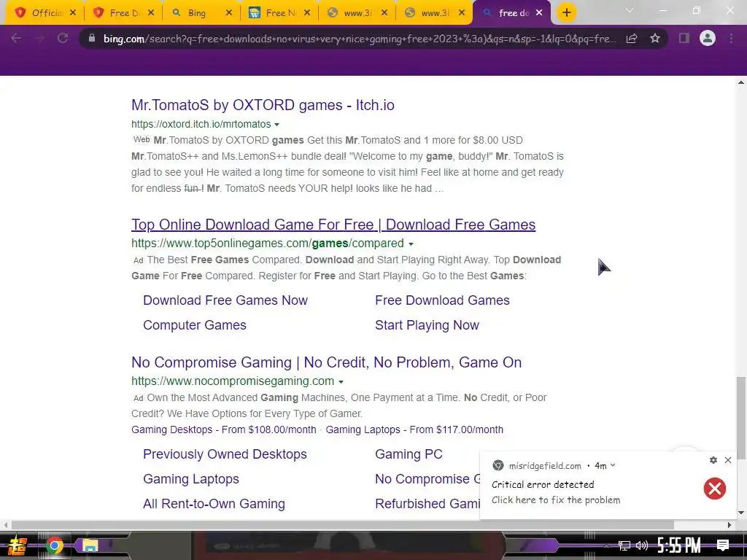The width and height of the screenshot is (747, 560).
Task: Open Chrome from the taskbar
Action: point(54,545)
